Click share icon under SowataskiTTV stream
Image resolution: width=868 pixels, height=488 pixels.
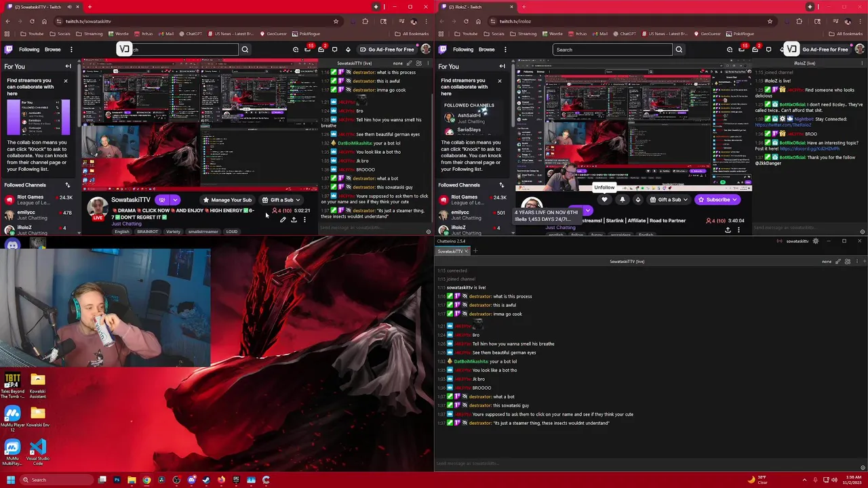point(294,220)
